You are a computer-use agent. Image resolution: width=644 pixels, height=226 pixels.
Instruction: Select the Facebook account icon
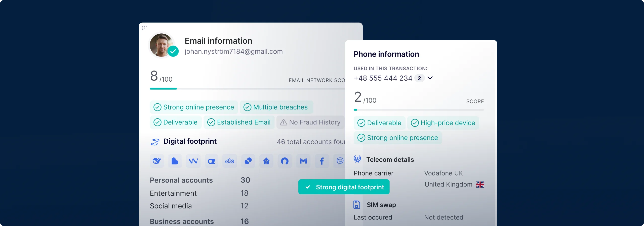[322, 161]
